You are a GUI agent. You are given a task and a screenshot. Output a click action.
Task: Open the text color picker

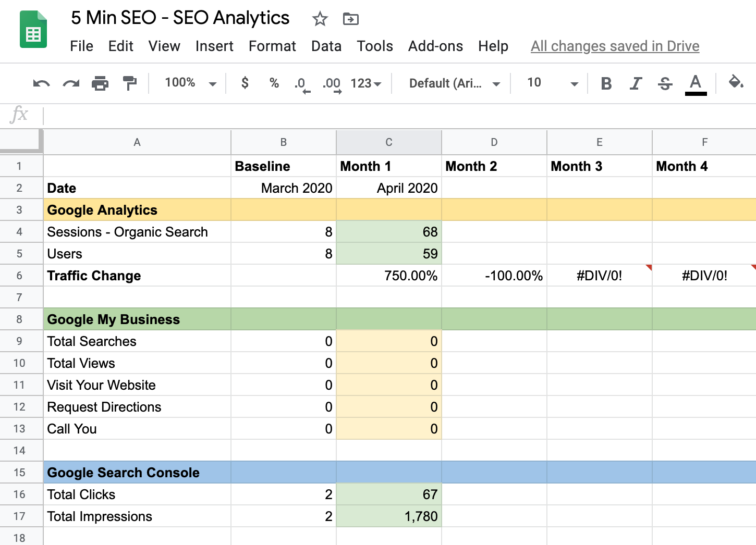696,83
